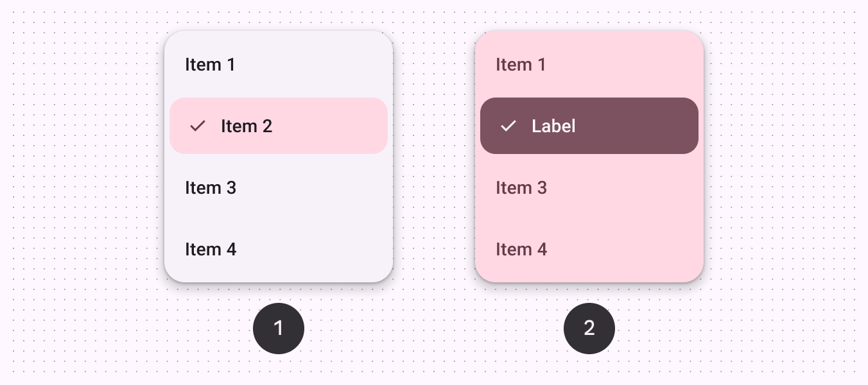This screenshot has height=385, width=868.
Task: Click the Label text in the dark row
Action: (x=553, y=126)
